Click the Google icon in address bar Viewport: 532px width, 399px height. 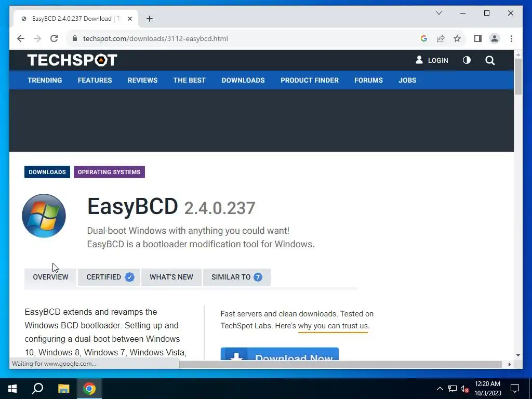pos(424,38)
